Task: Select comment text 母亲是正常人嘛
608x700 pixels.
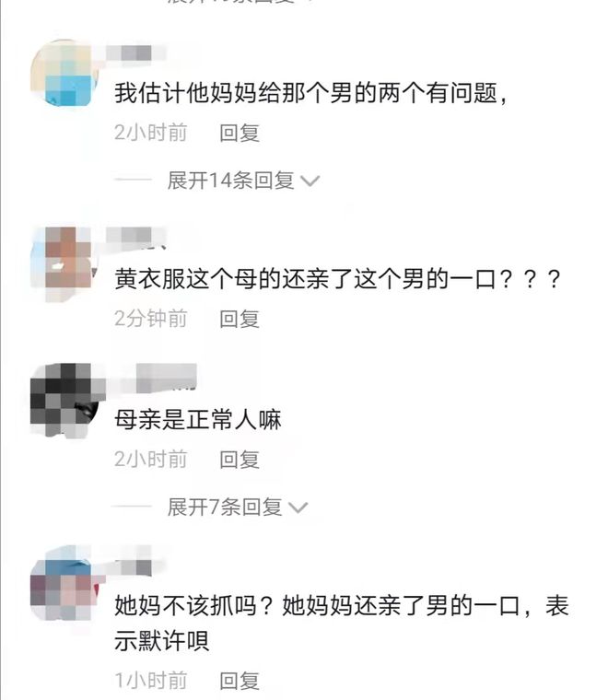Action: click(198, 420)
